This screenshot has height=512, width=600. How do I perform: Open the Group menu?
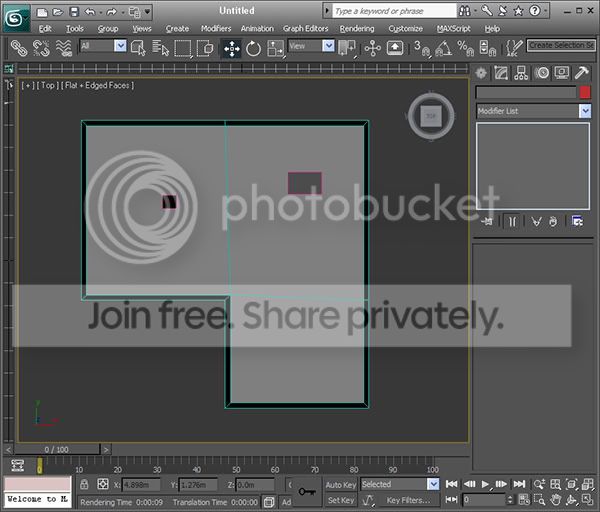[x=108, y=29]
